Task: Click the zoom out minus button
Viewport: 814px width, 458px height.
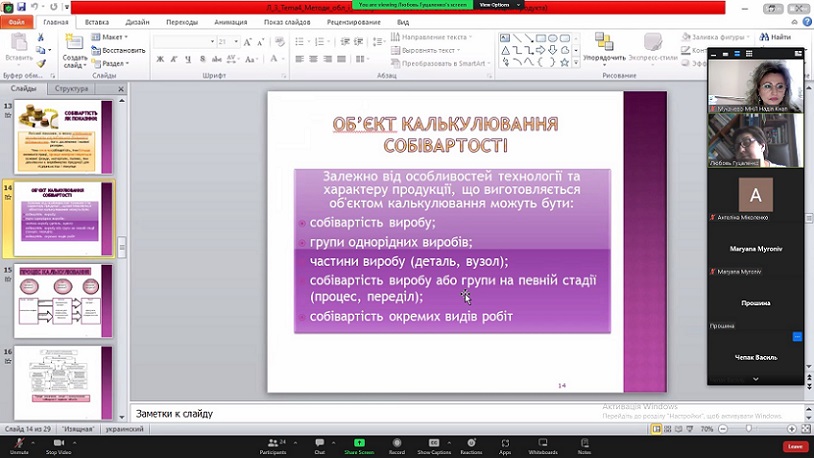Action: [723, 429]
